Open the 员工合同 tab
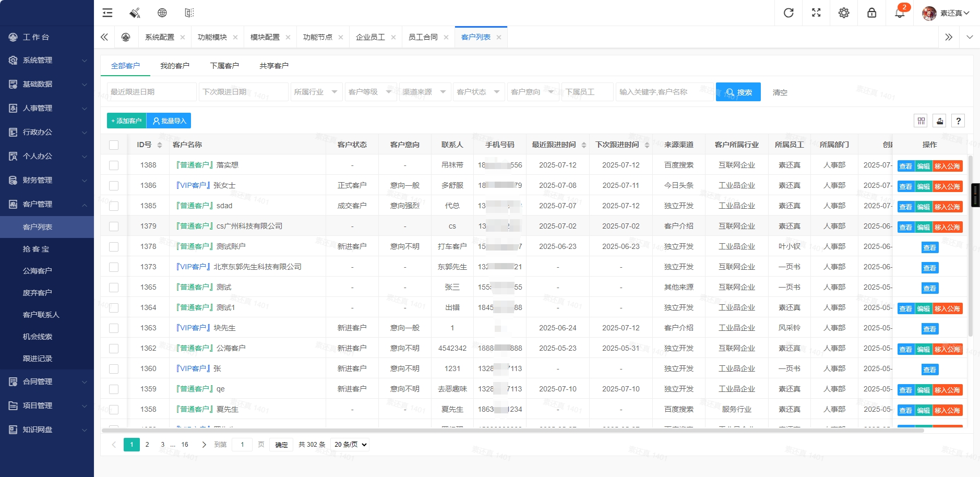 pos(424,37)
